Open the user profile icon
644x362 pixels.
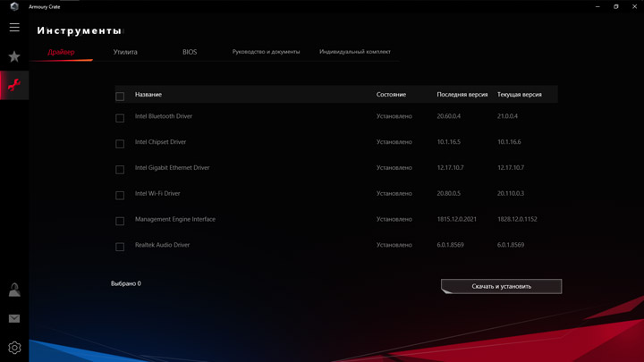[x=14, y=290]
